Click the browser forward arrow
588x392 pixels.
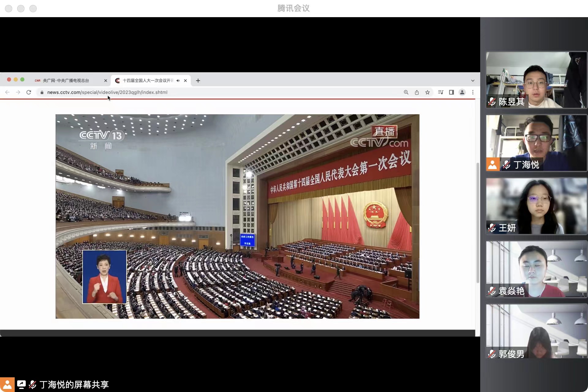tap(18, 92)
